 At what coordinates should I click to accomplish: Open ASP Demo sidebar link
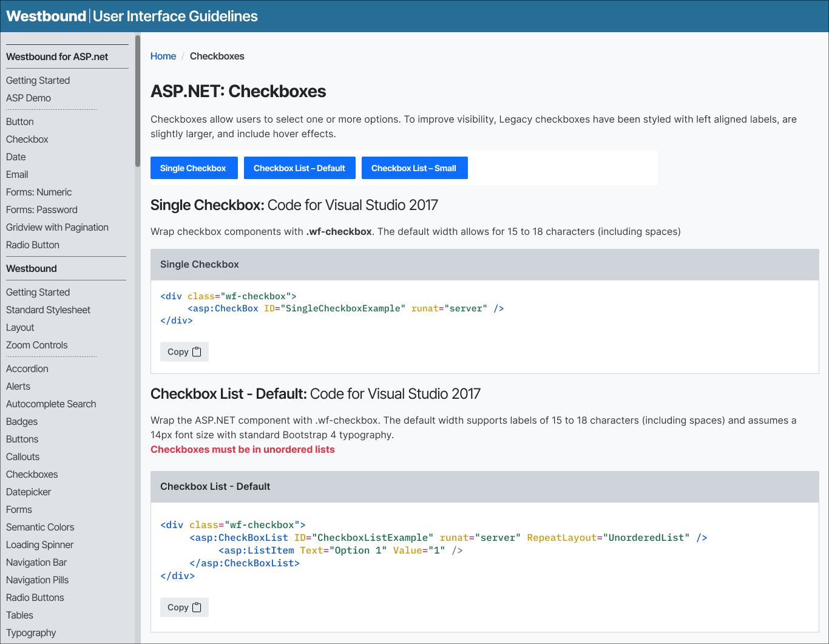pyautogui.click(x=29, y=98)
